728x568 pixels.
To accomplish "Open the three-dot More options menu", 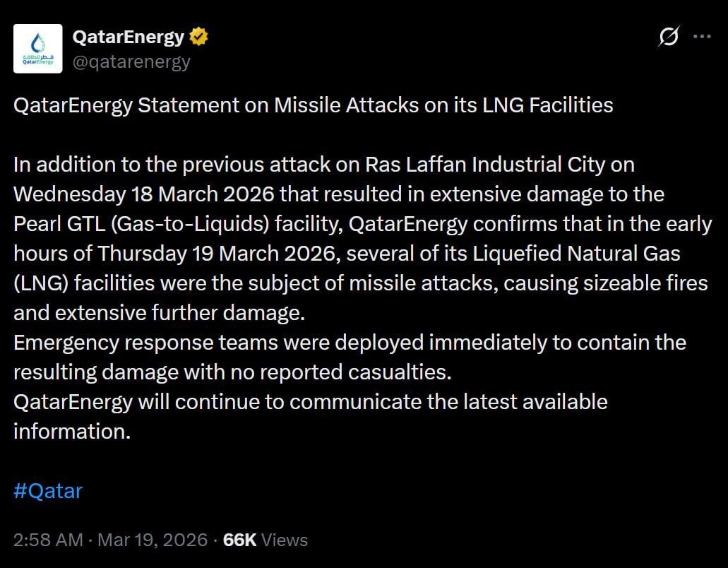I will pyautogui.click(x=702, y=37).
